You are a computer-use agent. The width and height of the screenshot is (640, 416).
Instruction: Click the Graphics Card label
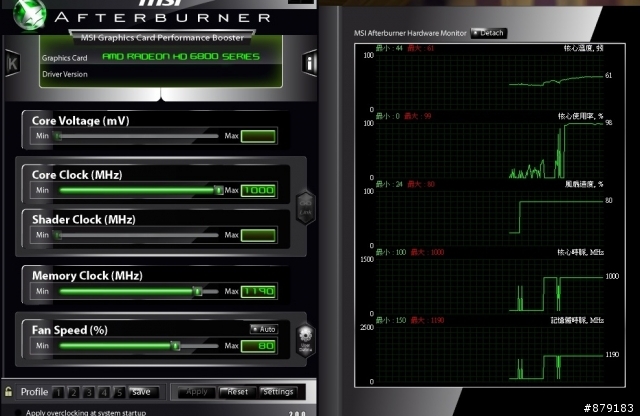pyautogui.click(x=64, y=58)
